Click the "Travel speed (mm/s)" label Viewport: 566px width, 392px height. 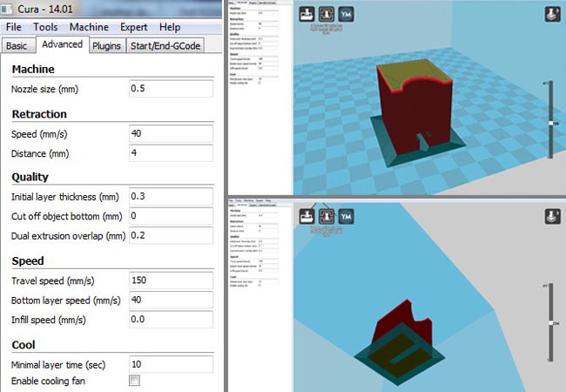click(53, 280)
